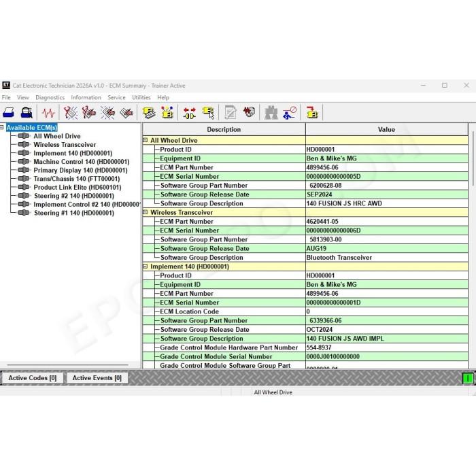Click ECM icon beside Steering #1 140
Viewport: 476px width, 476px height.
pos(24,212)
